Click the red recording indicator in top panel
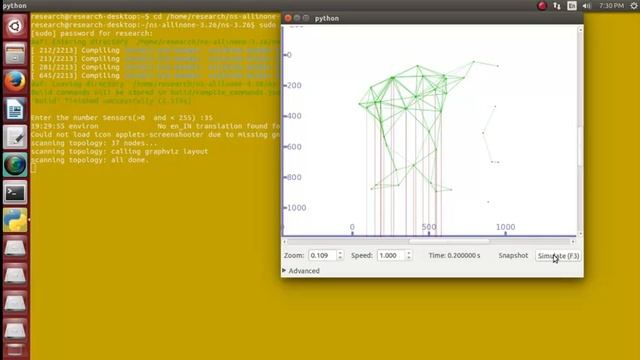Viewport: 640px width, 360px height. (x=542, y=6)
